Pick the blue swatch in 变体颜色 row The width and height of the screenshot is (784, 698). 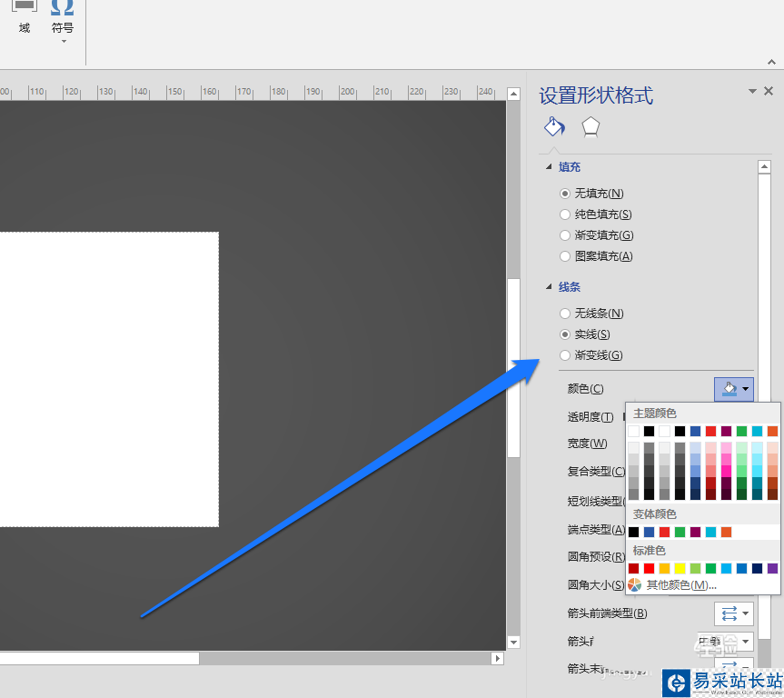649,532
